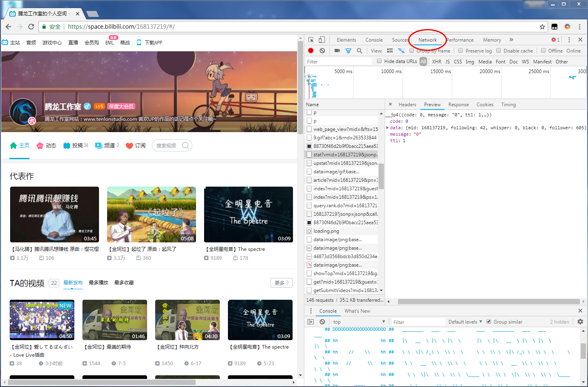The height and width of the screenshot is (387, 588).
Task: Uncheck Group similar in the console
Action: click(489, 322)
